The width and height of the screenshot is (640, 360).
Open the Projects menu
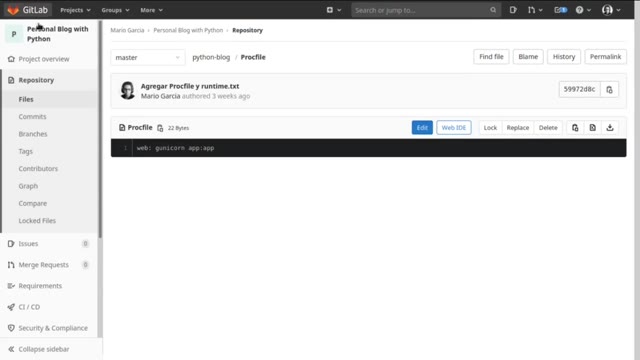pyautogui.click(x=75, y=10)
